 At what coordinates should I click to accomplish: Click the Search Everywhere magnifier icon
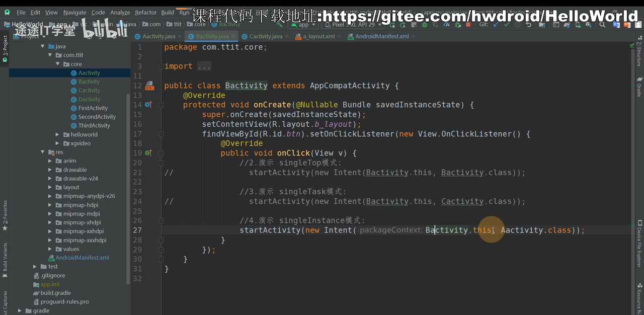click(x=602, y=24)
